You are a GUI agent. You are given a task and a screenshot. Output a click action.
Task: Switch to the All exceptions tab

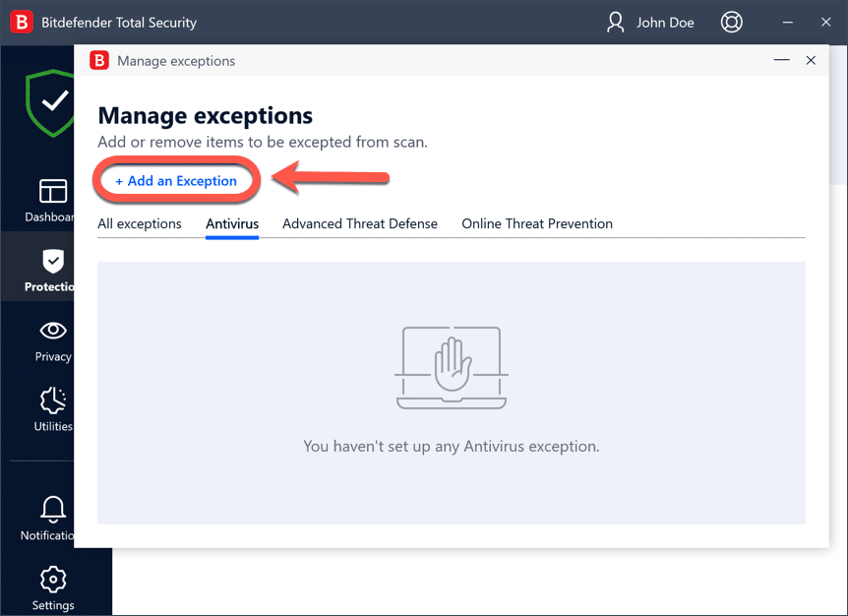(x=139, y=224)
